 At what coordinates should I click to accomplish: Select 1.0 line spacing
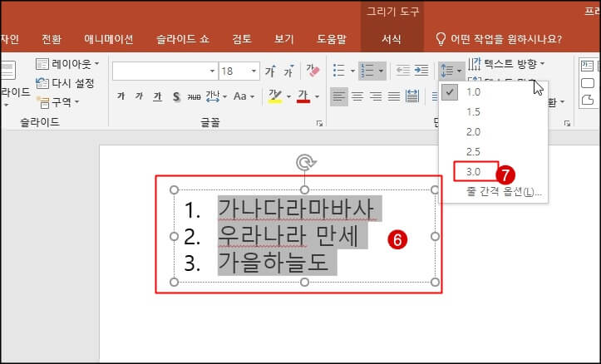click(x=493, y=92)
